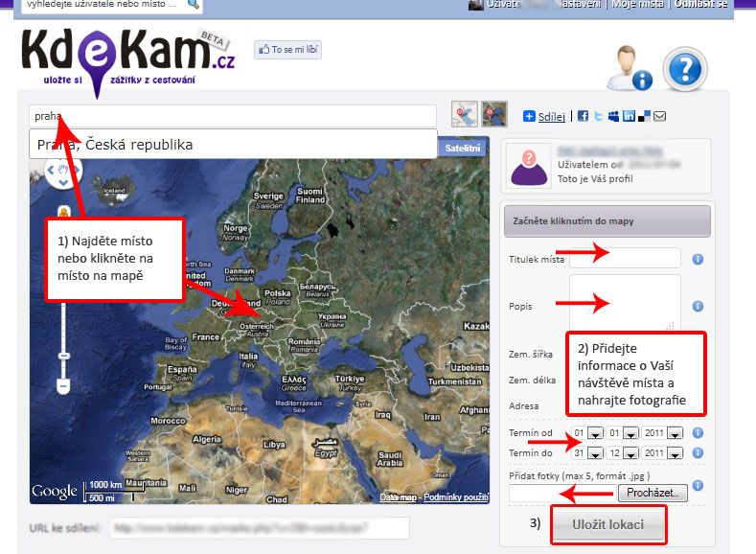The image size is (756, 554).
Task: Share on LinkedIn icon
Action: pos(629,116)
